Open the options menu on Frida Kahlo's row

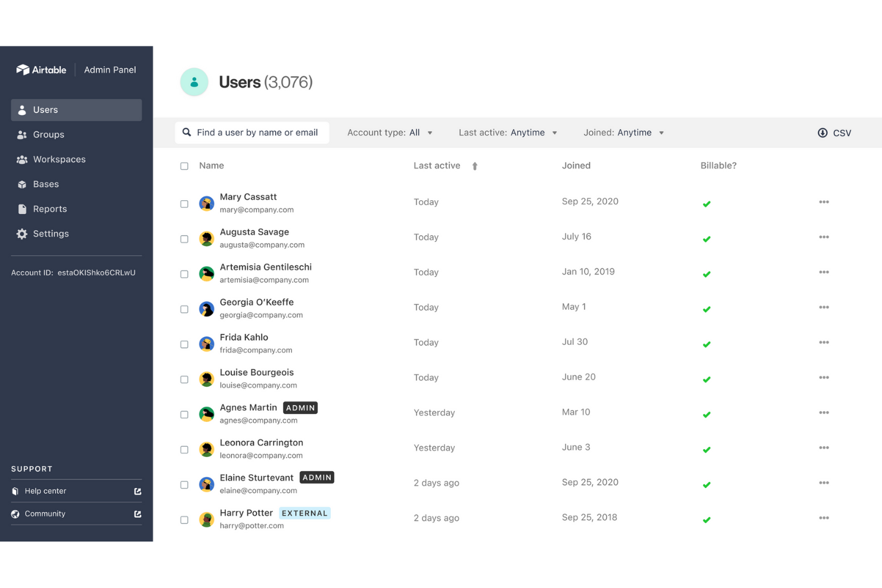824,343
